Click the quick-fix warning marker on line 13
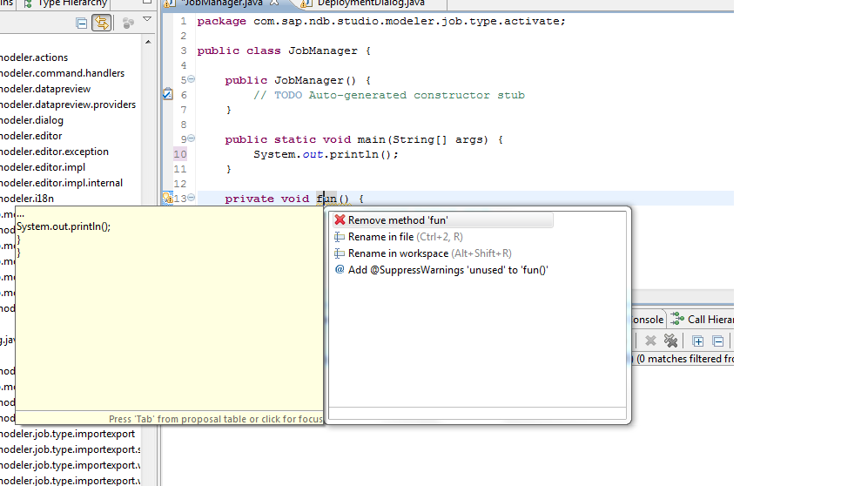Image resolution: width=868 pixels, height=486 pixels. coord(167,199)
